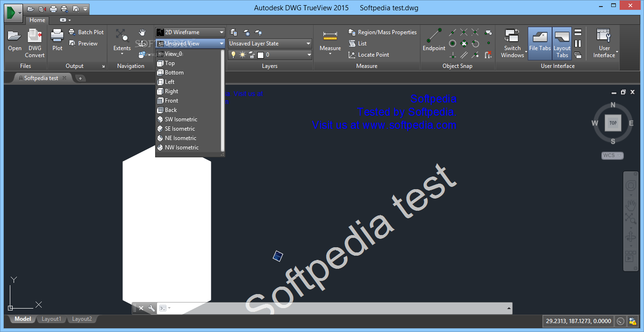Viewport: 644px width, 332px height.
Task: Switch to the Layout1 tab
Action: tap(51, 319)
